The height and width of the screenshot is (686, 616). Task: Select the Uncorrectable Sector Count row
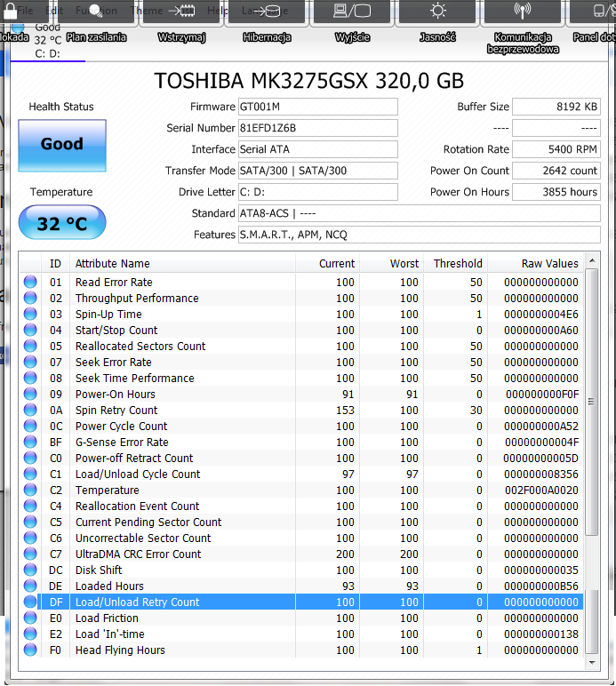[x=301, y=538]
